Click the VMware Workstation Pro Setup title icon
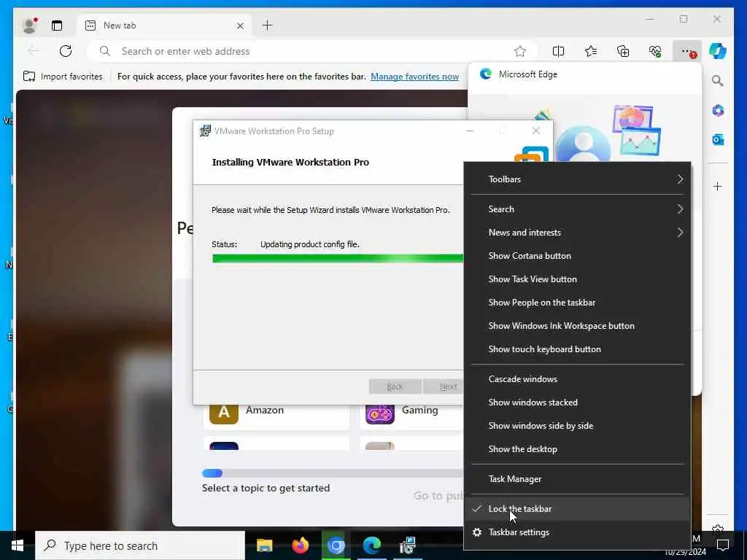The width and height of the screenshot is (747, 560). (x=205, y=131)
